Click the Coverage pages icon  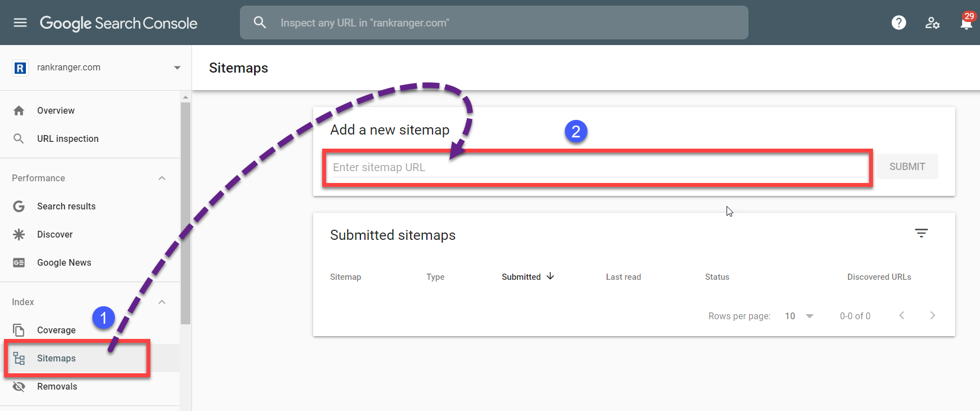[x=19, y=330]
